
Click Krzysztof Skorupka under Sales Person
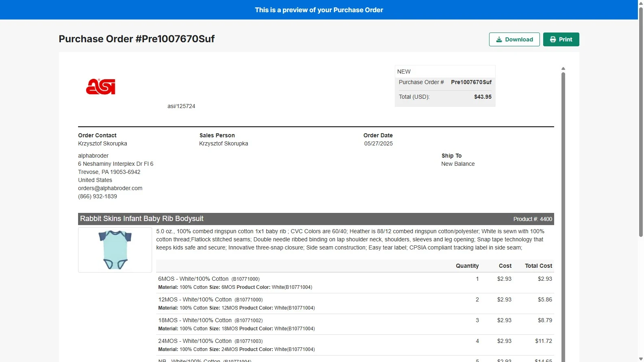pos(224,143)
